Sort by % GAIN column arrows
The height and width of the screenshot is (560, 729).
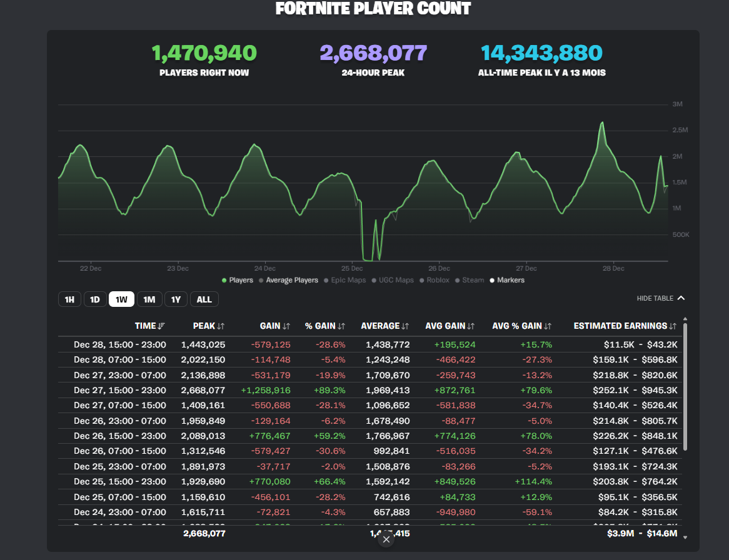pyautogui.click(x=341, y=326)
